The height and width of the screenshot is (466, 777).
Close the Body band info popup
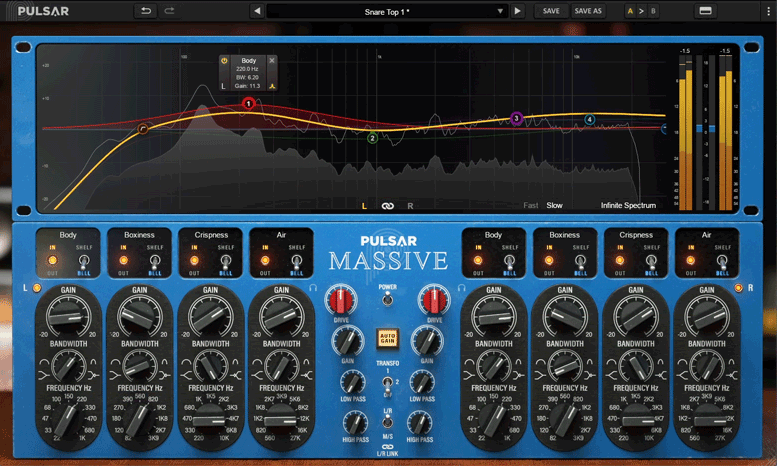(272, 61)
